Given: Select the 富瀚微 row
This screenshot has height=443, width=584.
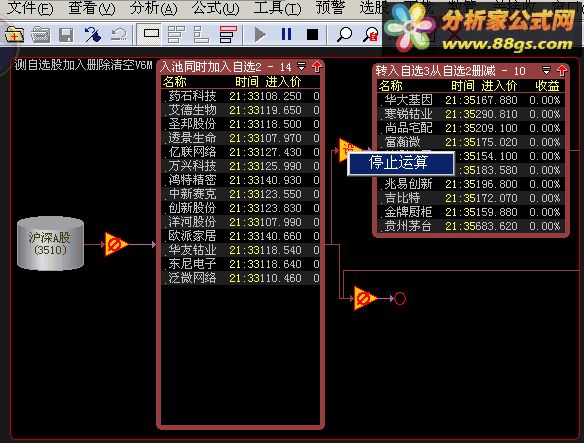Looking at the screenshot, I should 471,142.
